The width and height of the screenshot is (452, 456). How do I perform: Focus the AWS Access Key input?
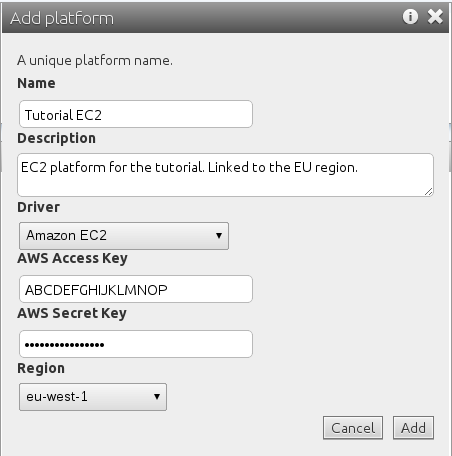(136, 289)
